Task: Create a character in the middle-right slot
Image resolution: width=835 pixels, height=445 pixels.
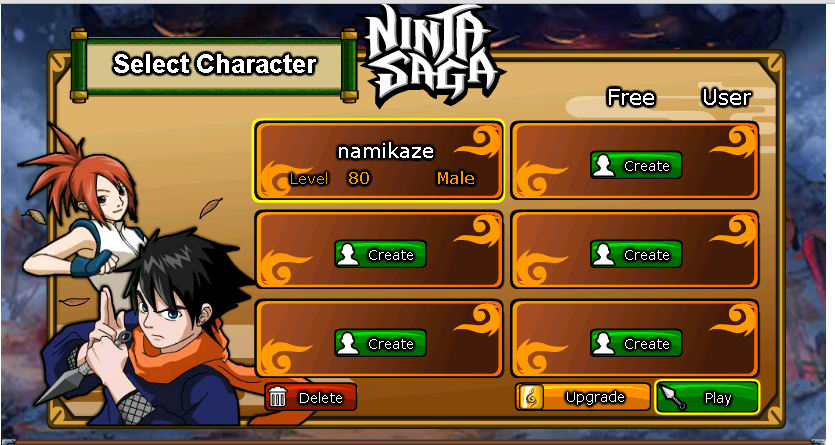Action: tap(636, 254)
